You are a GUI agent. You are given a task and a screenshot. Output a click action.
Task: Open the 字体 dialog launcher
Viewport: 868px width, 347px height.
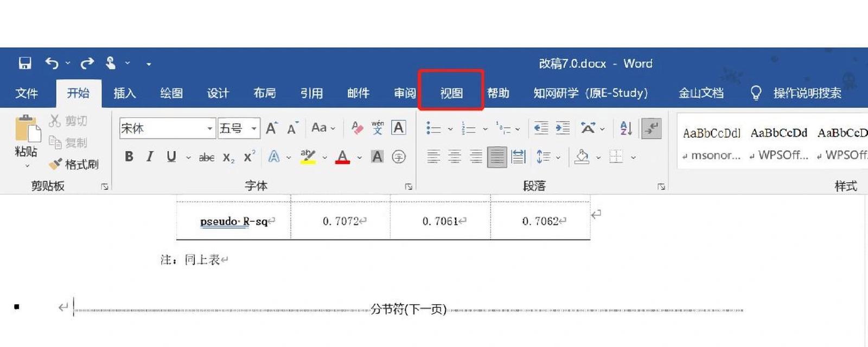(409, 187)
